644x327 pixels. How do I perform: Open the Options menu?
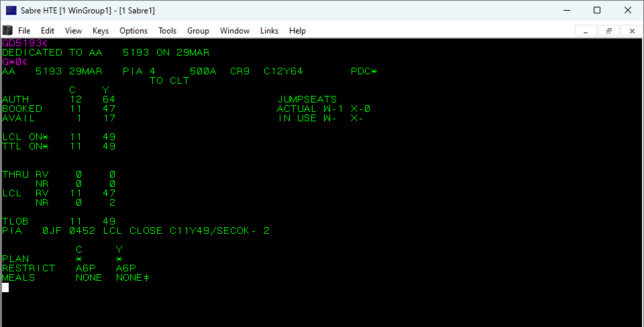point(133,31)
